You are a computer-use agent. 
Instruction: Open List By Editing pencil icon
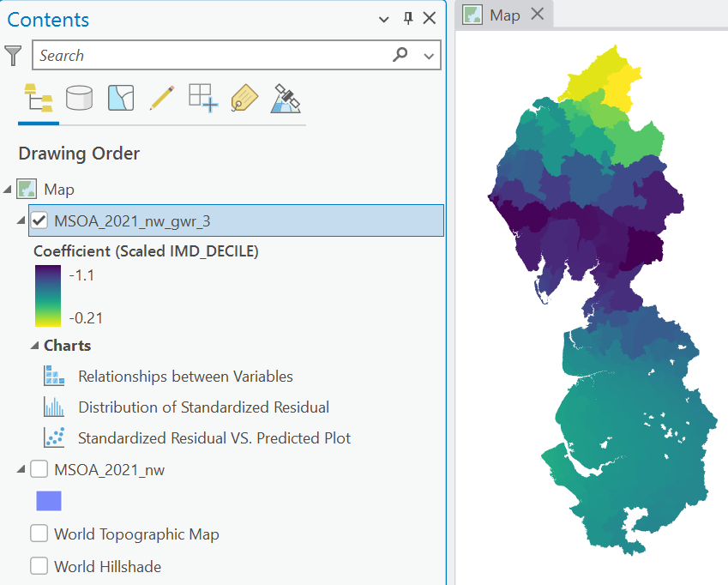[x=161, y=98]
